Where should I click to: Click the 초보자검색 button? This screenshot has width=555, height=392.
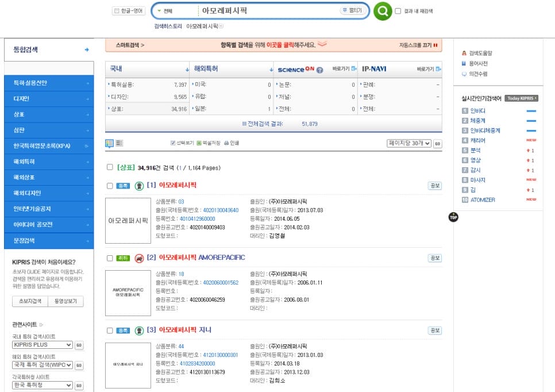pos(30,301)
